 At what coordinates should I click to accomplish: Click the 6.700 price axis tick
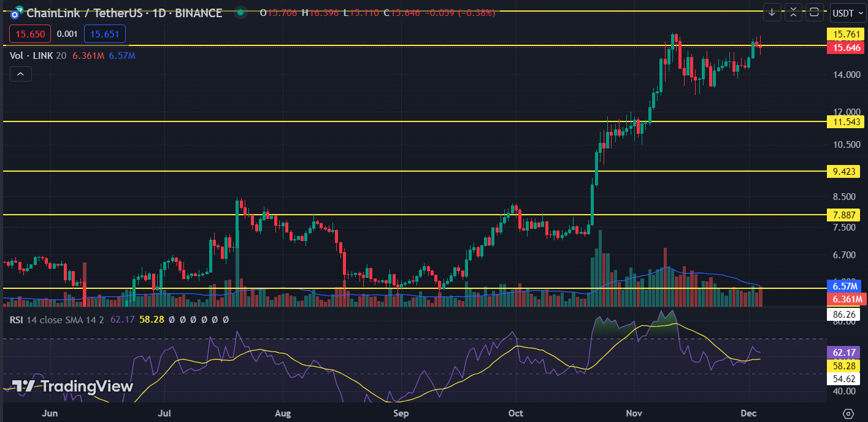point(845,255)
